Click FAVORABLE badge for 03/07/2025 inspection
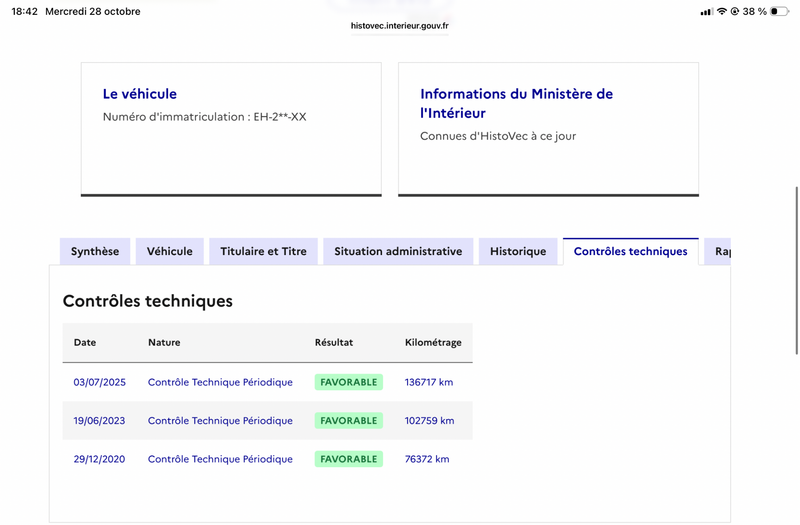 [x=348, y=382]
